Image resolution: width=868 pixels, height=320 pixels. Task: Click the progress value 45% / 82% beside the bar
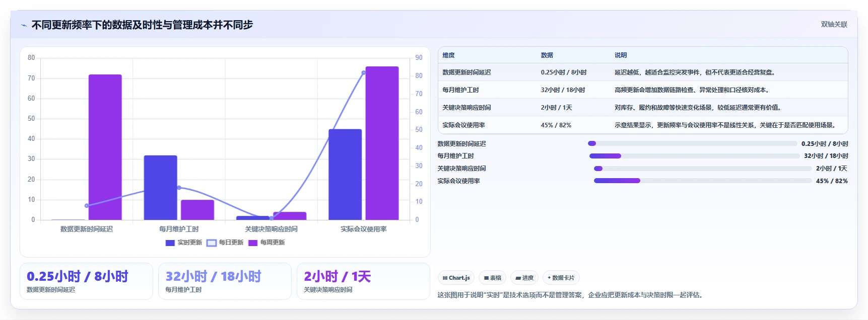(x=832, y=181)
